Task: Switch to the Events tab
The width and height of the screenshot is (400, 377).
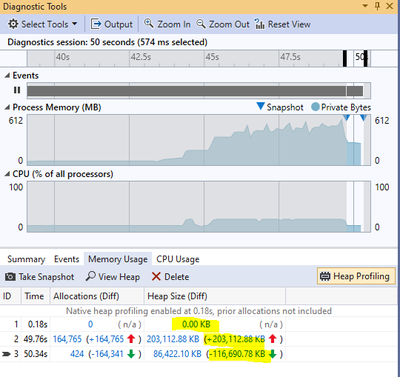Action: tap(67, 259)
